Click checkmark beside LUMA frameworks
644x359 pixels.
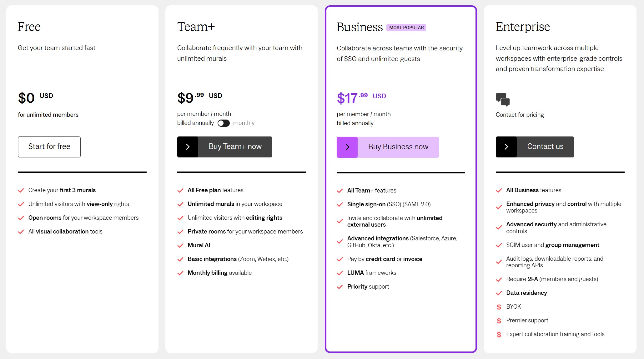point(340,273)
